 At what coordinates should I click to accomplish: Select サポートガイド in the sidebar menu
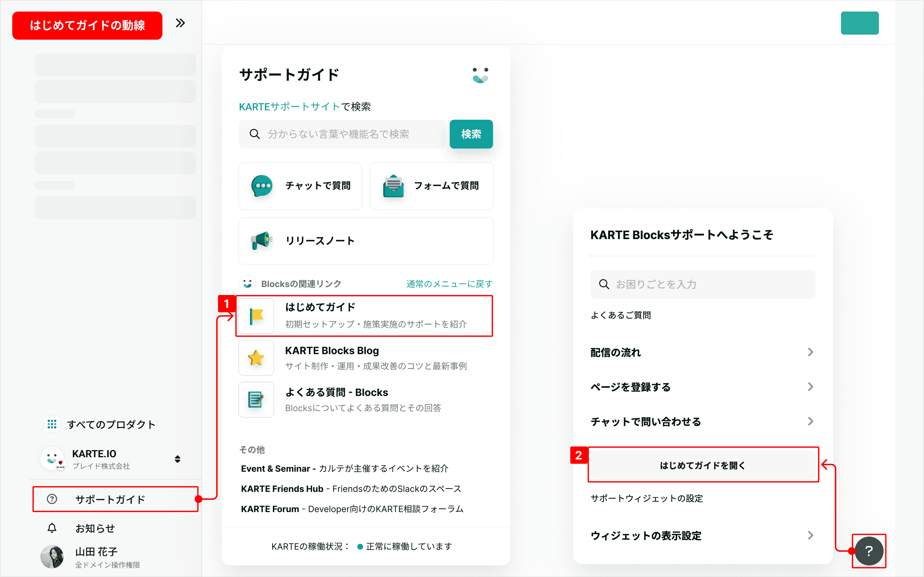click(x=110, y=499)
